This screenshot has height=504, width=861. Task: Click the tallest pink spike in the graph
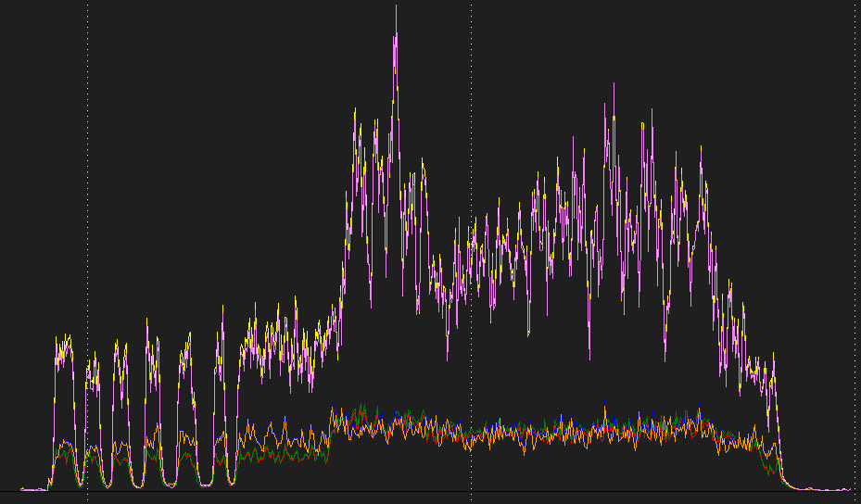tap(396, 37)
